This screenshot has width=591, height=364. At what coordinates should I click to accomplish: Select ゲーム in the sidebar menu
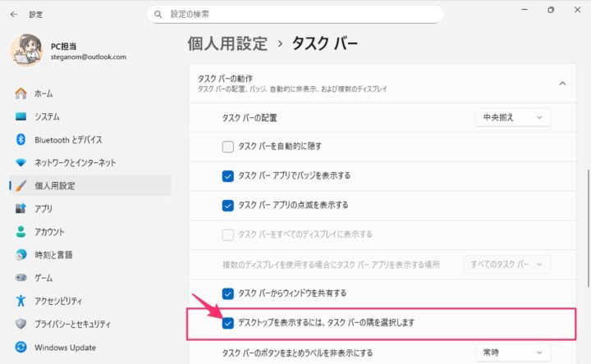(44, 278)
